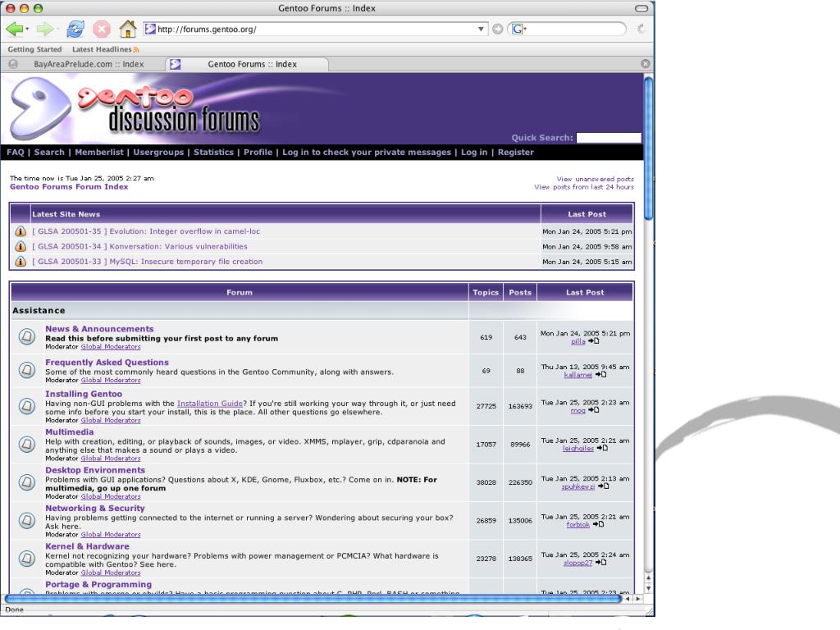The image size is (840, 630).
Task: Open the Installation Guide link
Action: coord(210,404)
